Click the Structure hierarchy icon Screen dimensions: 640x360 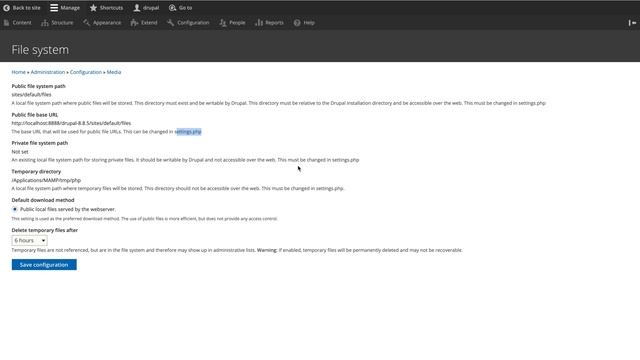pyautogui.click(x=45, y=23)
